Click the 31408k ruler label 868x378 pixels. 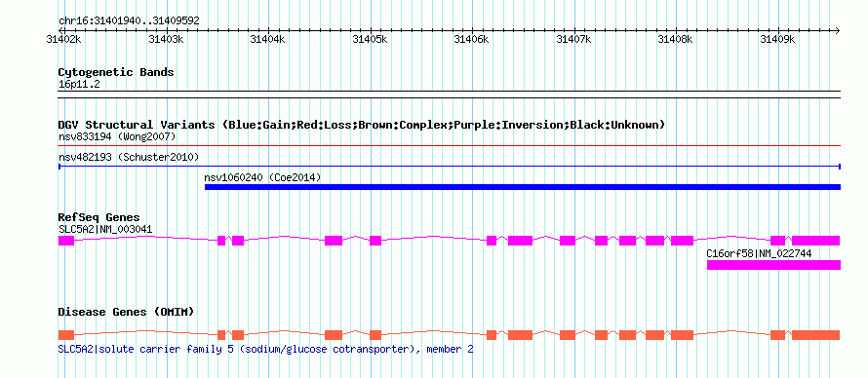coord(676,40)
